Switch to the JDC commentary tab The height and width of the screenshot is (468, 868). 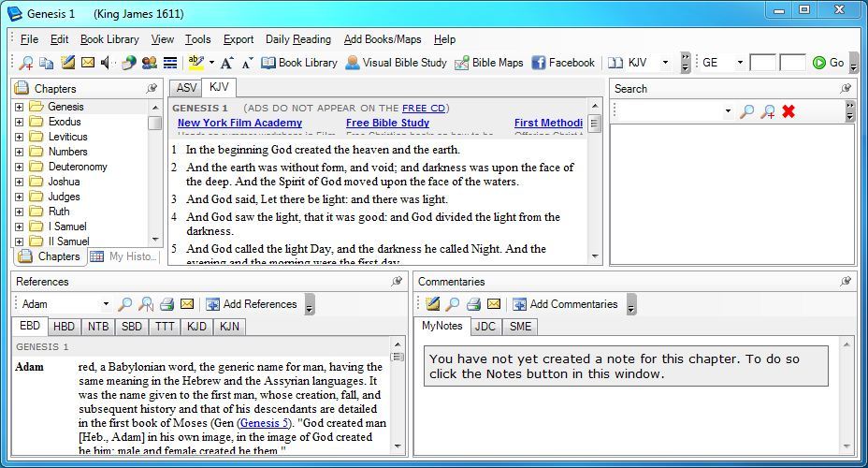point(485,327)
